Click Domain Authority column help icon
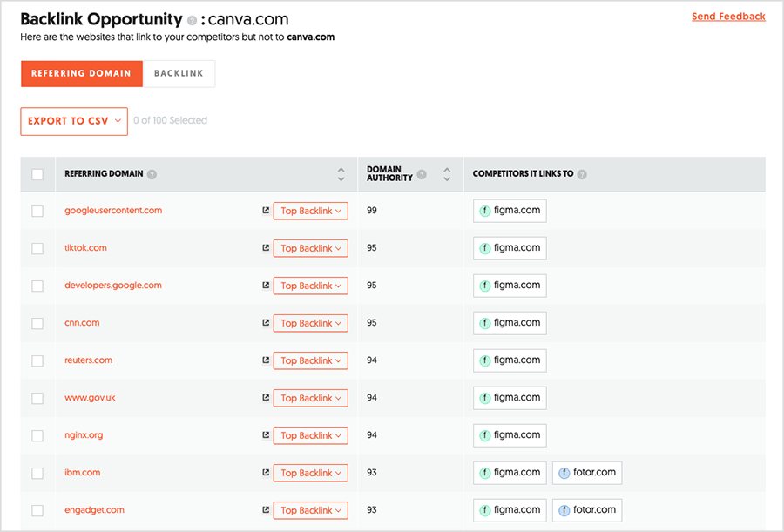 422,174
